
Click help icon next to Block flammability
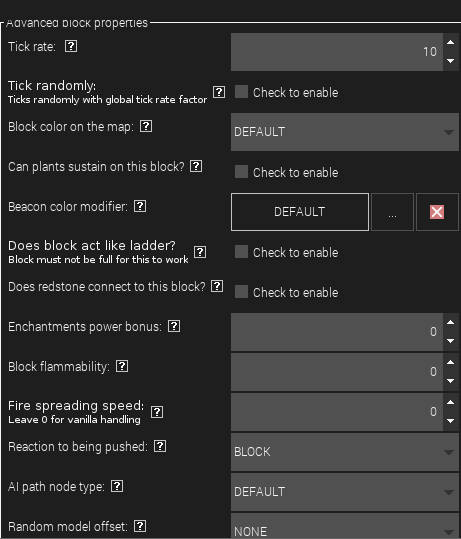[x=122, y=366]
